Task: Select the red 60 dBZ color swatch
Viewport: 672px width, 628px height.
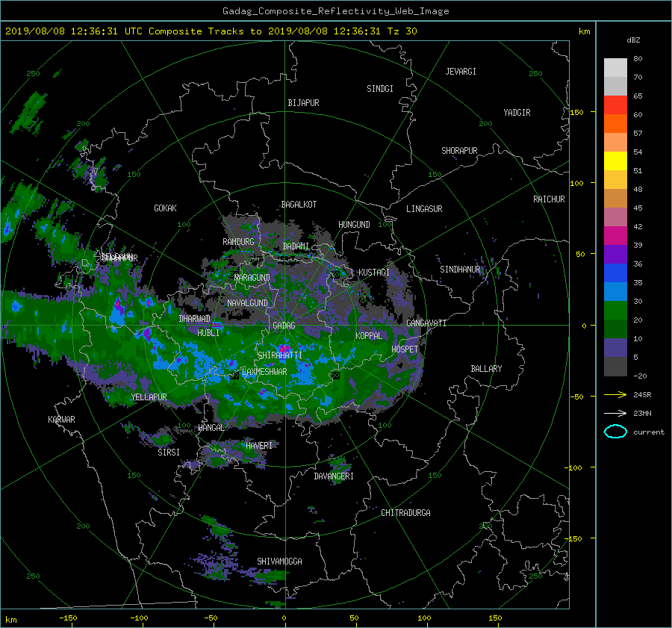Action: 615,105
